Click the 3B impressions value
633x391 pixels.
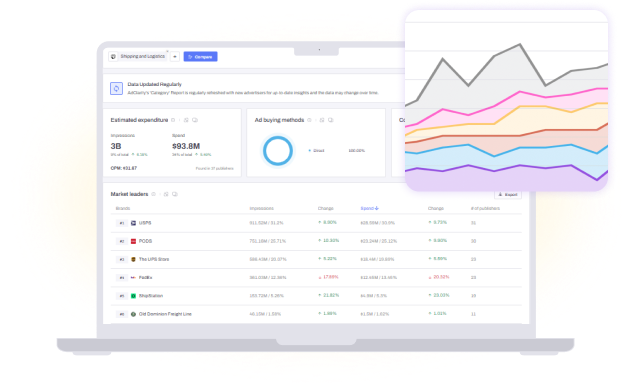coord(115,146)
